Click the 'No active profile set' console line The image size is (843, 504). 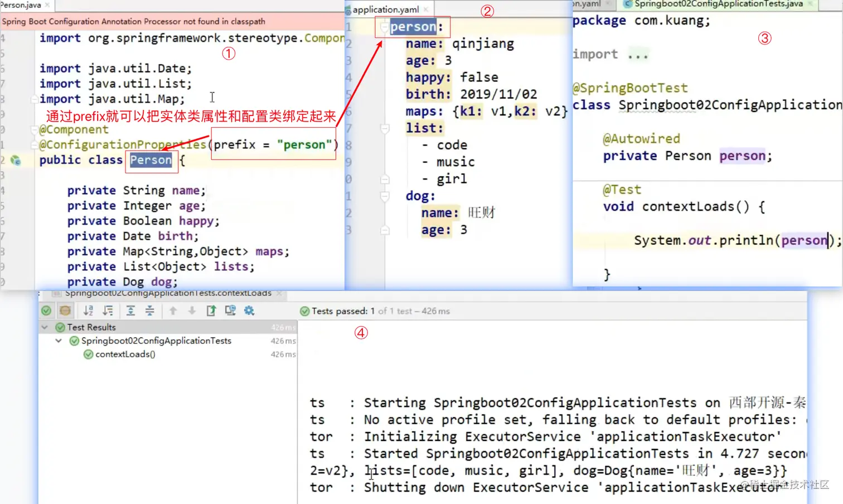pyautogui.click(x=558, y=420)
